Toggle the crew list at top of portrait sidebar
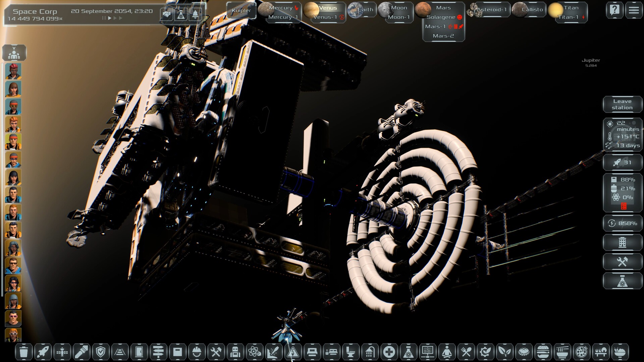The image size is (644, 362). 14,53
